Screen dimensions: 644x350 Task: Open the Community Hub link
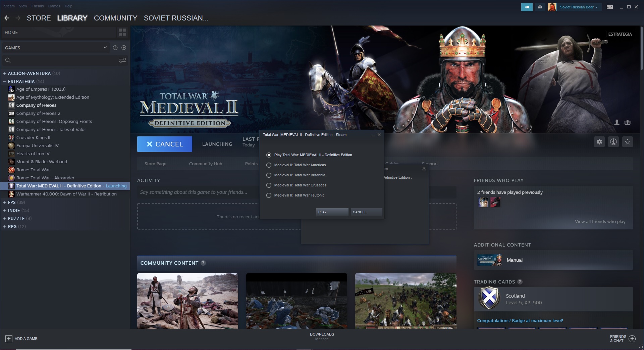206,164
